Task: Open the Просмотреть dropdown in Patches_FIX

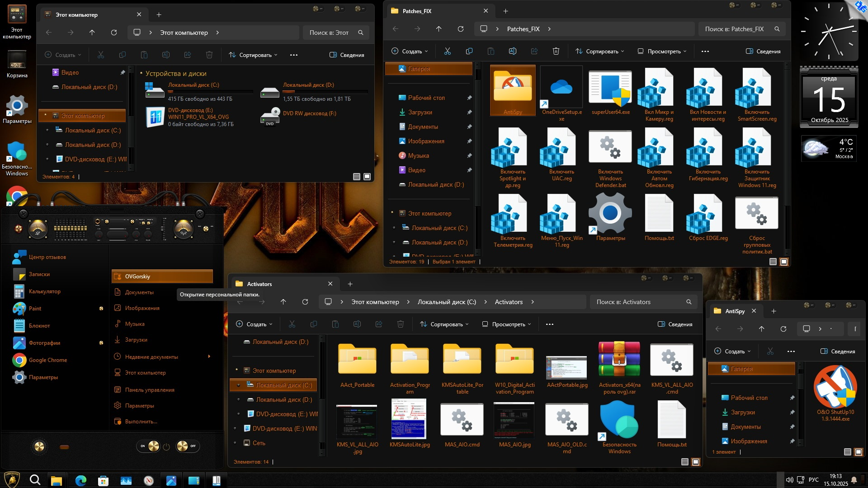Action: (662, 52)
